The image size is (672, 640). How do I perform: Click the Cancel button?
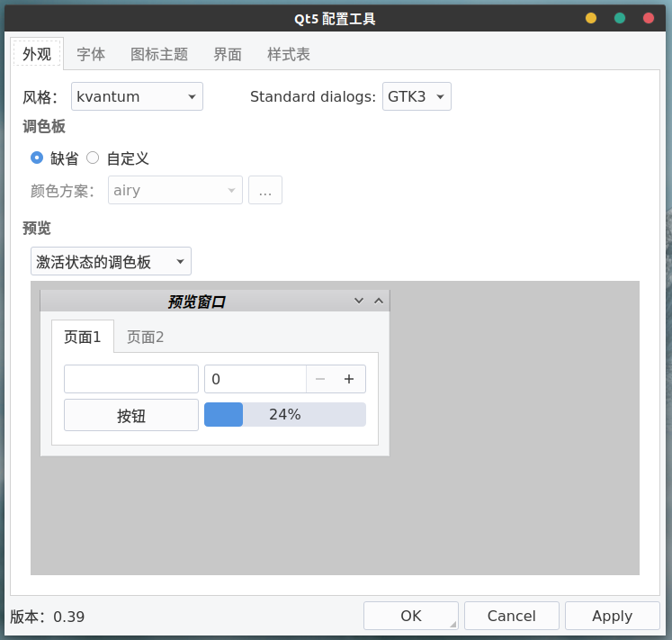click(x=512, y=616)
